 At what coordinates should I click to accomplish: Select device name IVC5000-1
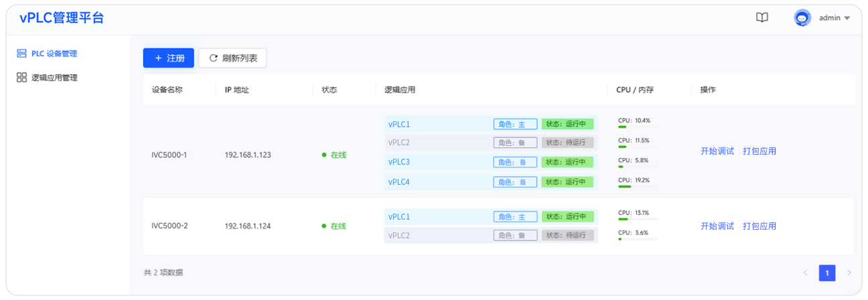[169, 155]
